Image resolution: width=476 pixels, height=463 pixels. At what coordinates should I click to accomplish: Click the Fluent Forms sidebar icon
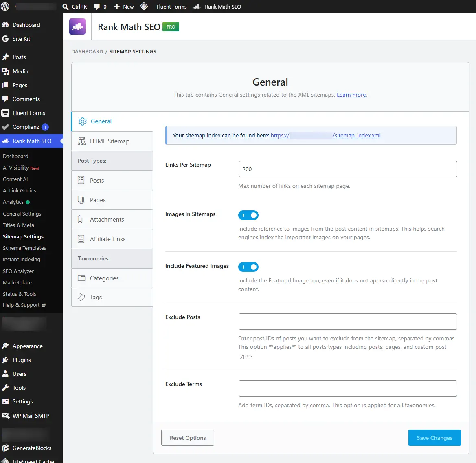(5, 113)
